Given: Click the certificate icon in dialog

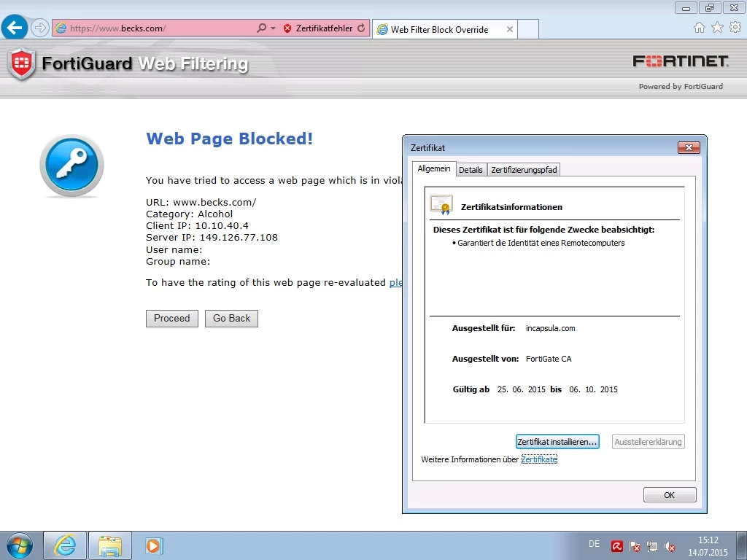Looking at the screenshot, I should click(441, 205).
